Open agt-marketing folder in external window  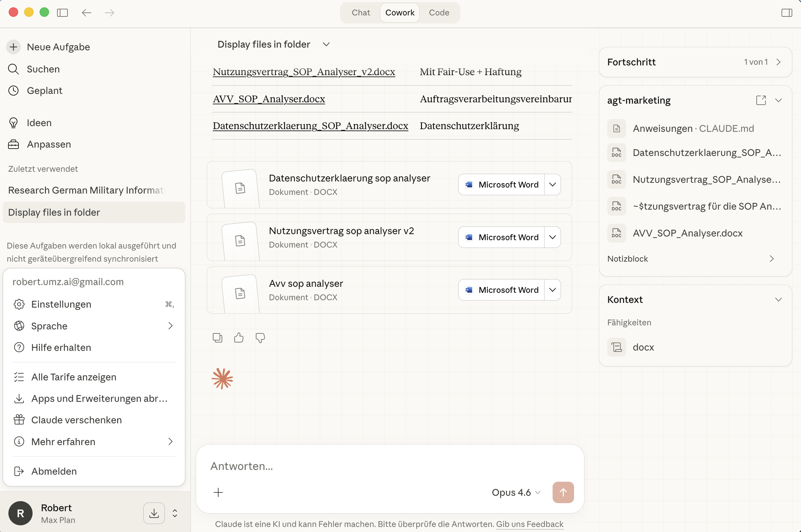coord(761,100)
